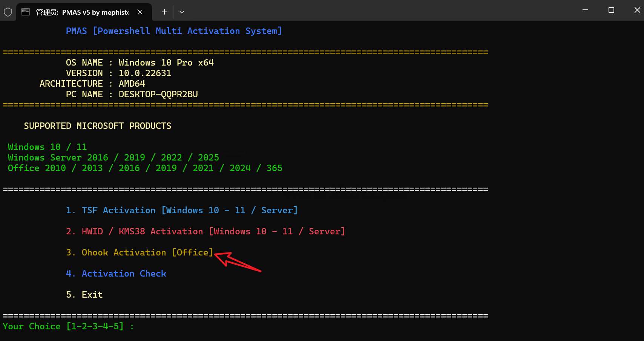Click the Activation Check menu line
644x341 pixels.
click(116, 274)
